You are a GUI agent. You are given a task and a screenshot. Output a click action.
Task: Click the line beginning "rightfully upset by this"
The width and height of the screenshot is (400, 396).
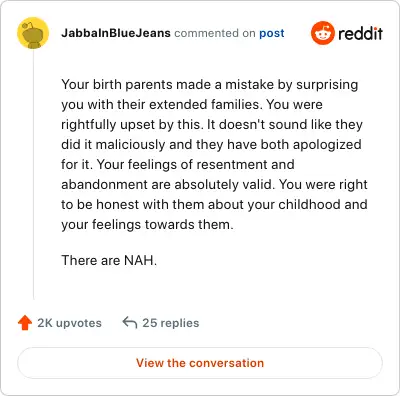tap(212, 124)
